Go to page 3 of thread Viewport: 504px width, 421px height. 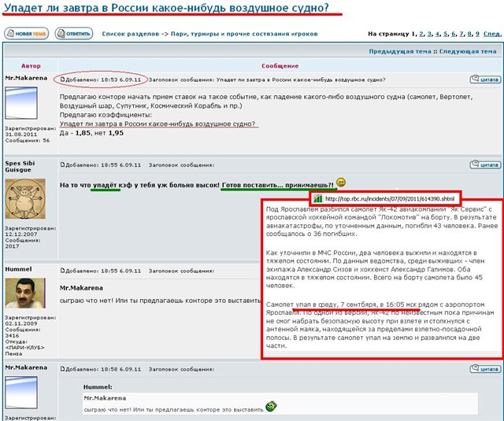click(x=429, y=34)
